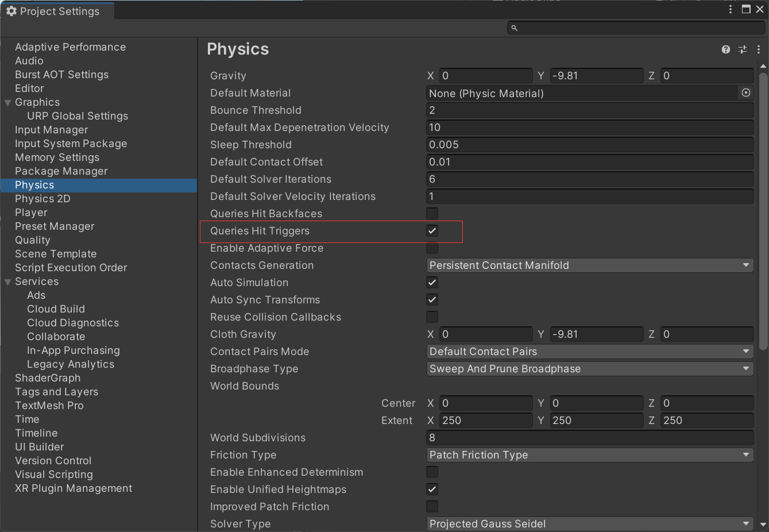Open the Physics preset selector icon
769x532 pixels.
click(x=743, y=49)
